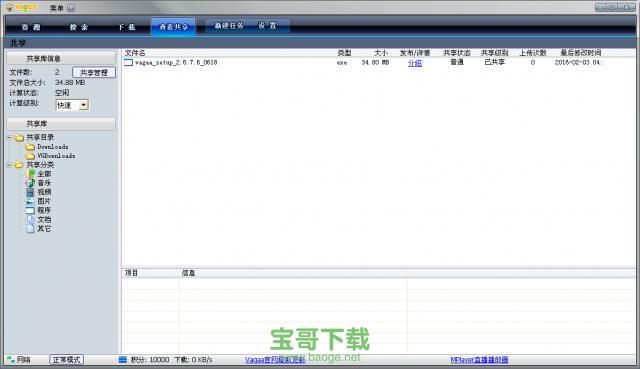
Task: Open the 设置 tab
Action: tap(267, 26)
